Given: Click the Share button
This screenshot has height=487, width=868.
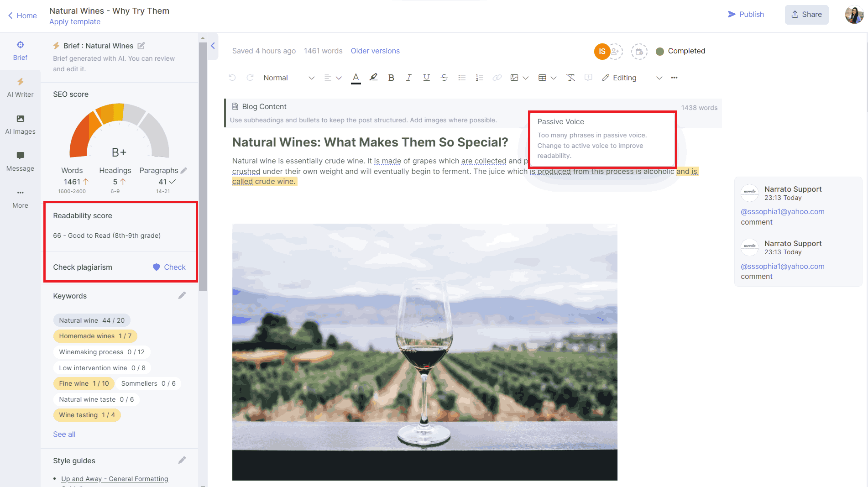Looking at the screenshot, I should coord(806,15).
